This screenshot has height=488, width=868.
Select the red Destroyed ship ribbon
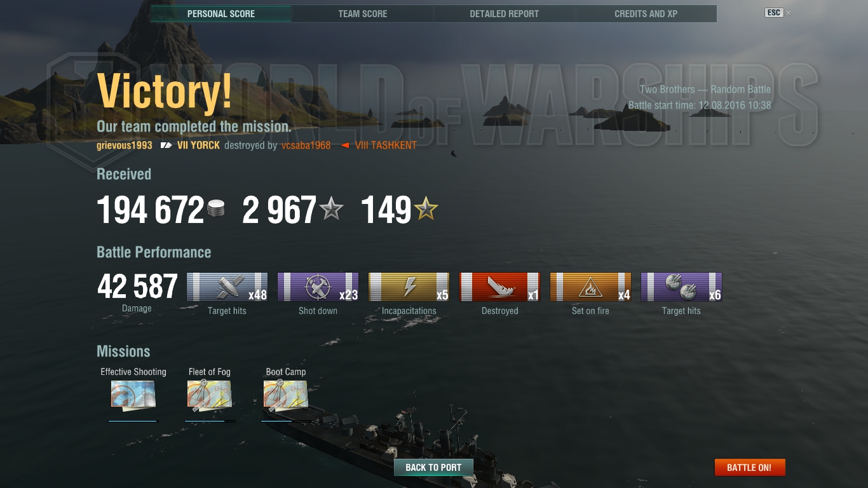click(x=499, y=287)
